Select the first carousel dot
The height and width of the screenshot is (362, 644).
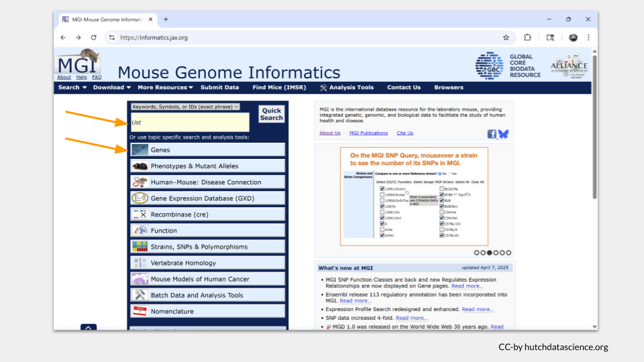click(477, 253)
